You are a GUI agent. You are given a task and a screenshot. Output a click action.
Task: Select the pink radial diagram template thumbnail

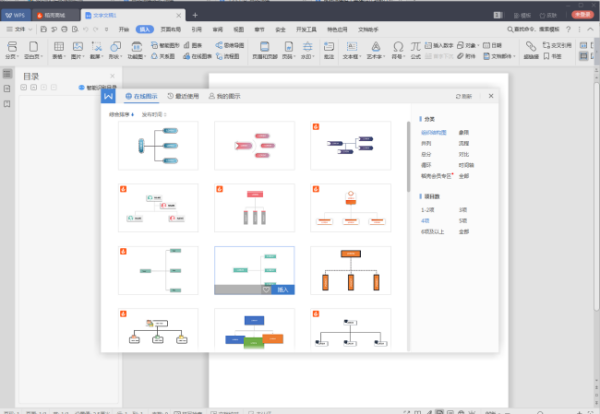254,145
